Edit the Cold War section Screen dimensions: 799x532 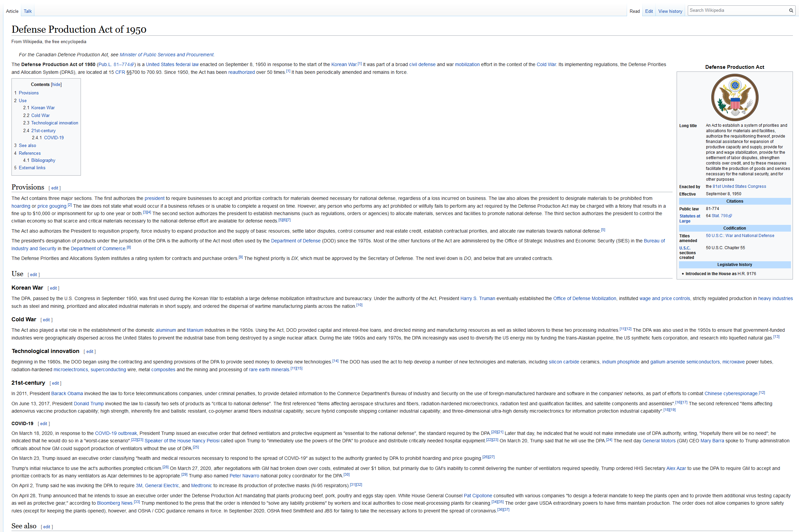[46, 320]
